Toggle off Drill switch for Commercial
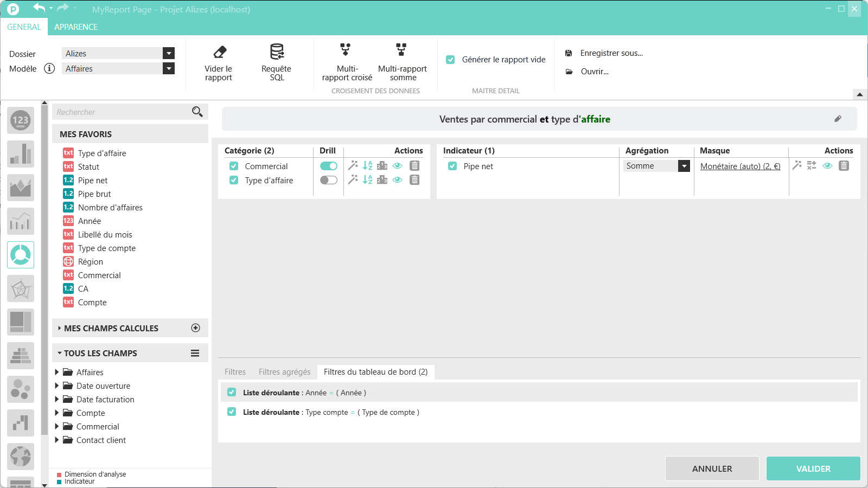Viewport: 868px width, 488px height. (x=328, y=166)
